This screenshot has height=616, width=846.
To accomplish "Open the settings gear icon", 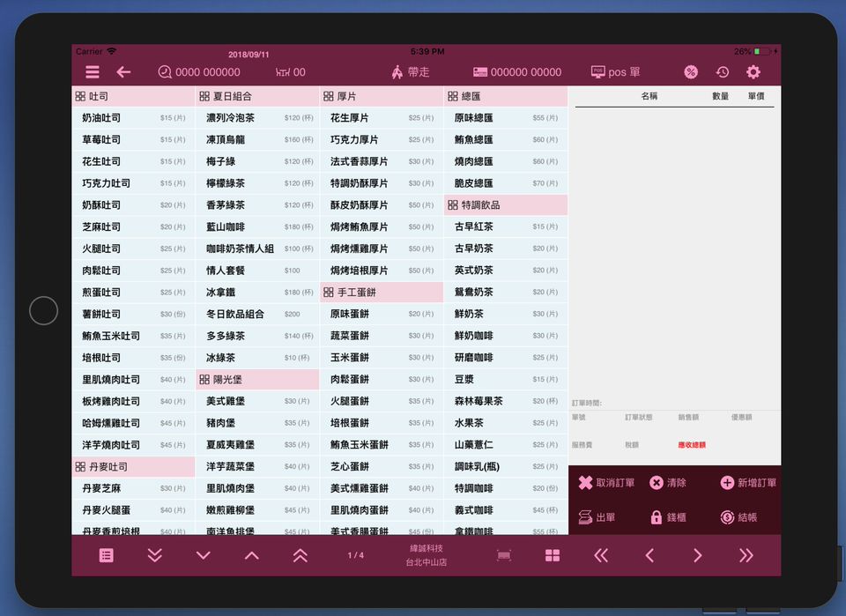I will (753, 72).
